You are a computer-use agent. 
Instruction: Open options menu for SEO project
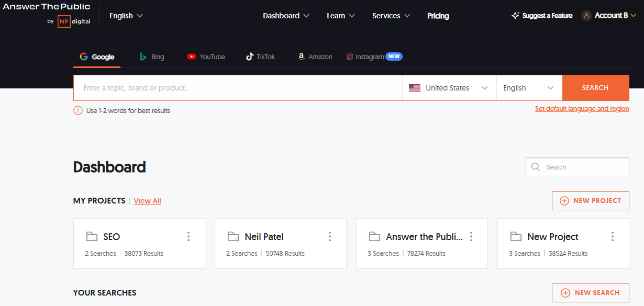click(188, 236)
